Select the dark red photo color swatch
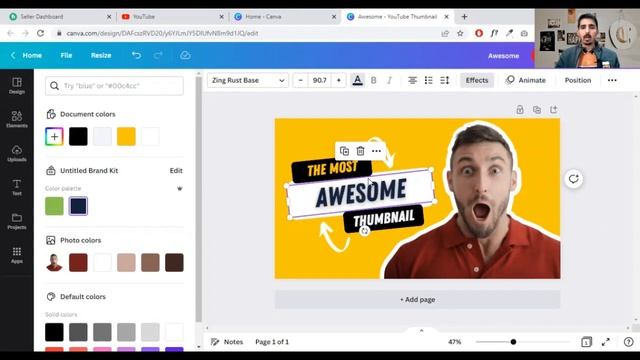The height and width of the screenshot is (360, 640). 78,262
